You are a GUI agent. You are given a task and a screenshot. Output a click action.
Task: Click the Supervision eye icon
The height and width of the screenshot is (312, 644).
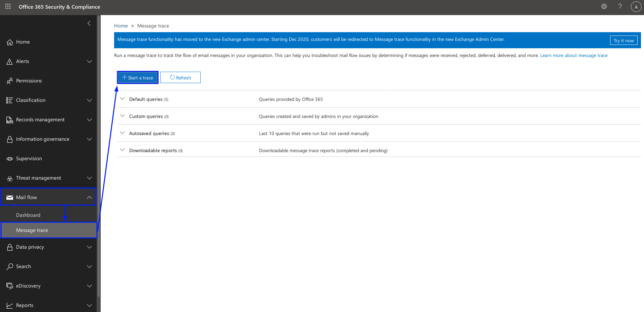[10, 159]
